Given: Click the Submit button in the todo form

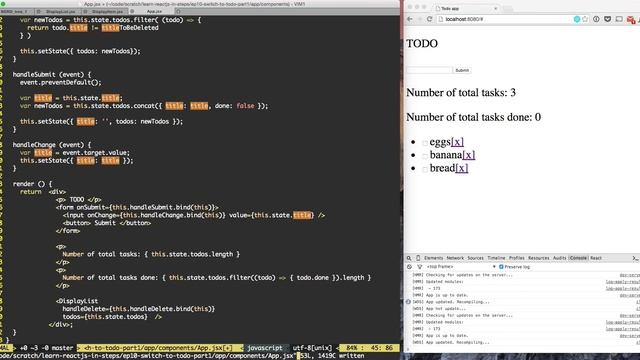Looking at the screenshot, I should (462, 70).
